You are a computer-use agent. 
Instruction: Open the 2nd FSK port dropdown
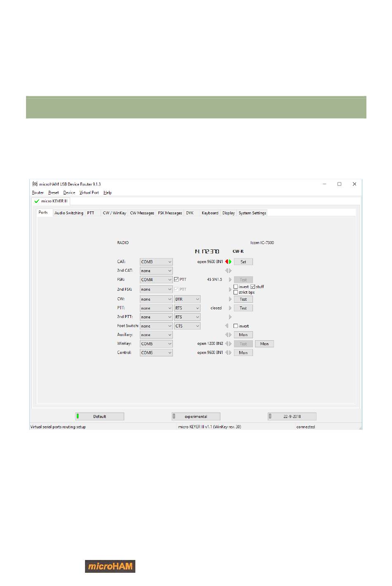(x=156, y=289)
